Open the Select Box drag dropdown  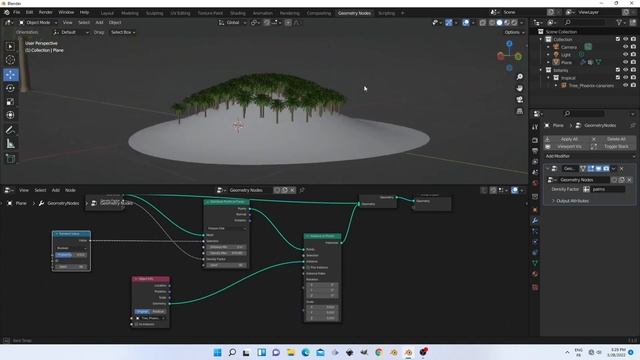123,32
